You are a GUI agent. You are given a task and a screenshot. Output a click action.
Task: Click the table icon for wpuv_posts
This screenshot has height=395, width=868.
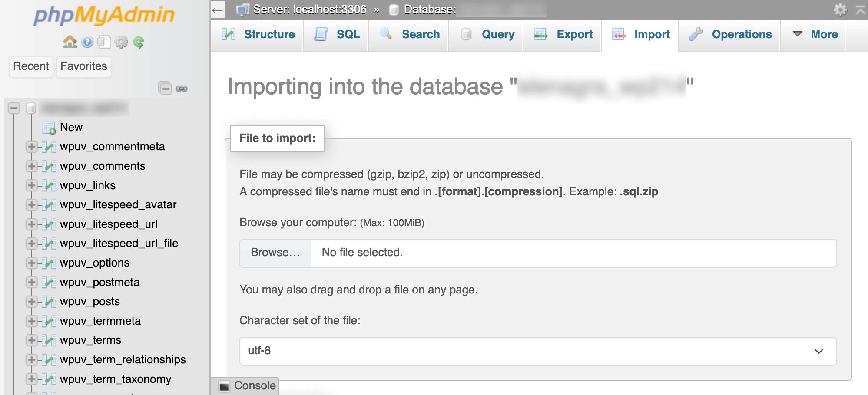coord(49,302)
